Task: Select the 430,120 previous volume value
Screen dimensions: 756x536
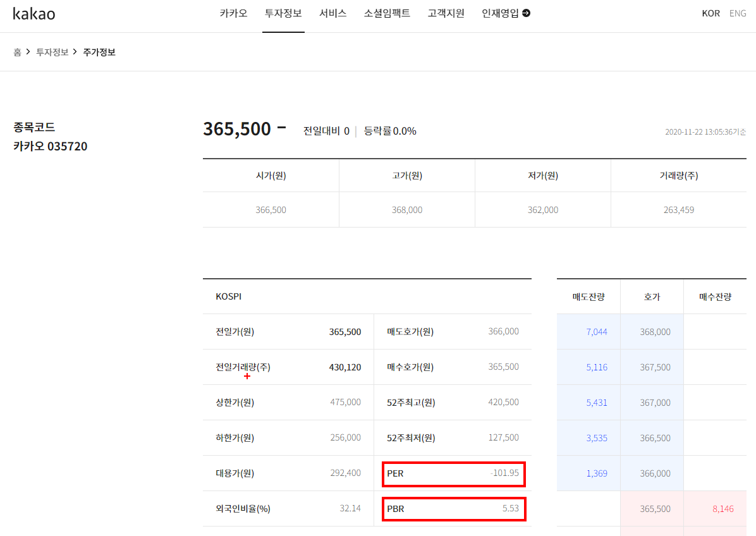Action: pos(345,367)
